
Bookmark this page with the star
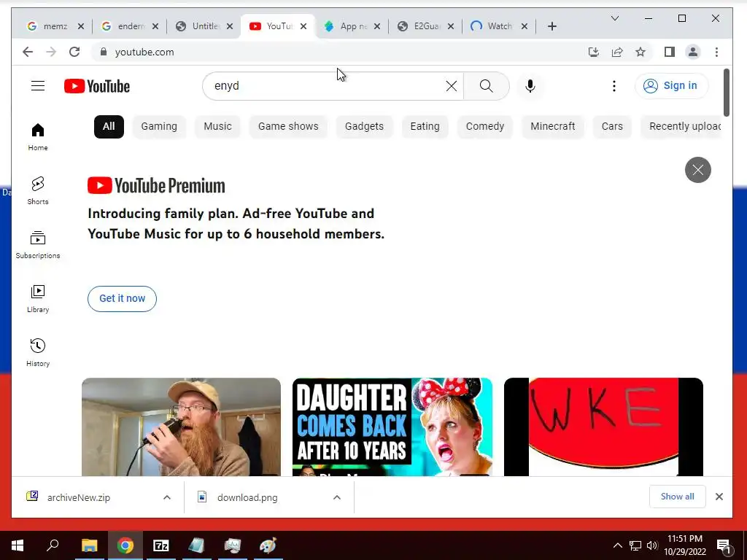(640, 52)
